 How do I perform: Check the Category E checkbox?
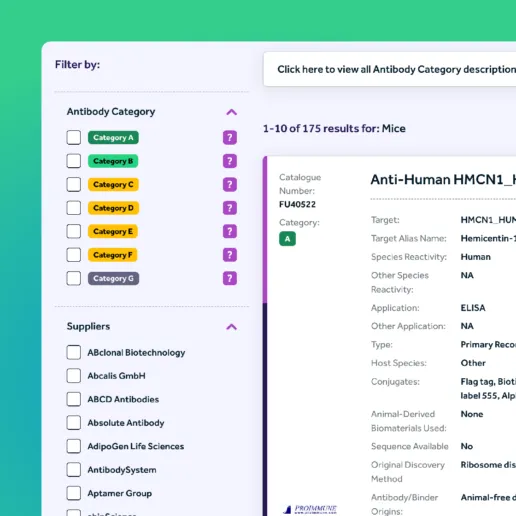click(x=73, y=231)
